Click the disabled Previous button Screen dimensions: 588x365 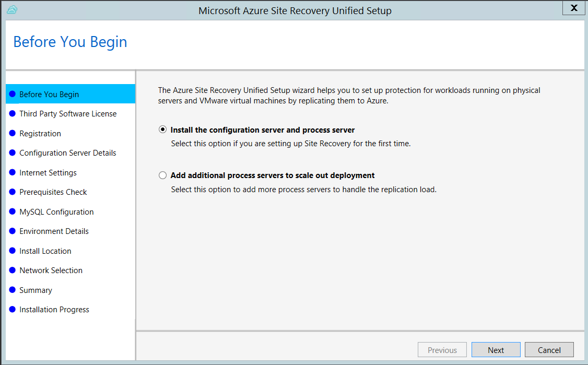(442, 349)
